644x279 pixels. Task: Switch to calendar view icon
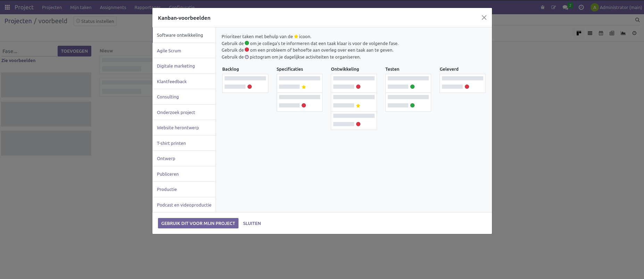click(601, 33)
